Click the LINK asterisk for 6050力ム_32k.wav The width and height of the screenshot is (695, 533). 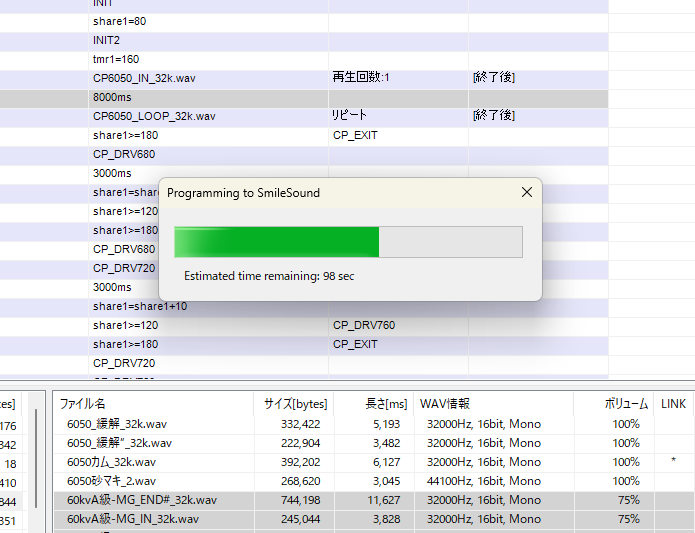point(673,462)
